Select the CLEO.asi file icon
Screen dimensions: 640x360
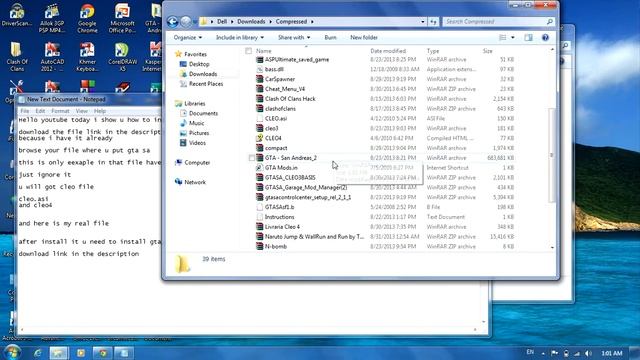pos(259,118)
